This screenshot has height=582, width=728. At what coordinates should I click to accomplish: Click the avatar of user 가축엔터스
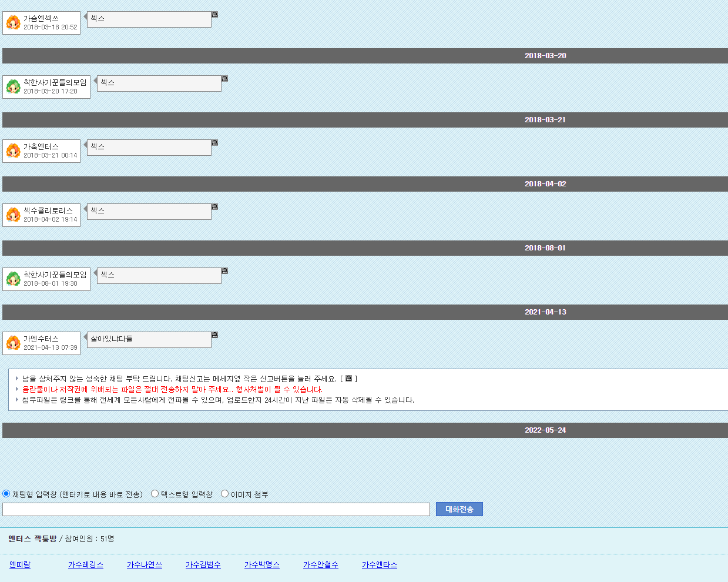pyautogui.click(x=13, y=151)
